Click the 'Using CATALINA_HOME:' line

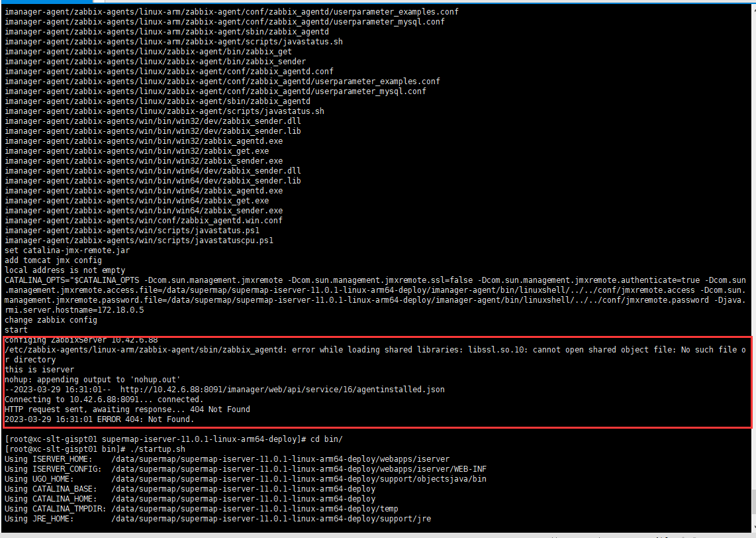tap(190, 499)
